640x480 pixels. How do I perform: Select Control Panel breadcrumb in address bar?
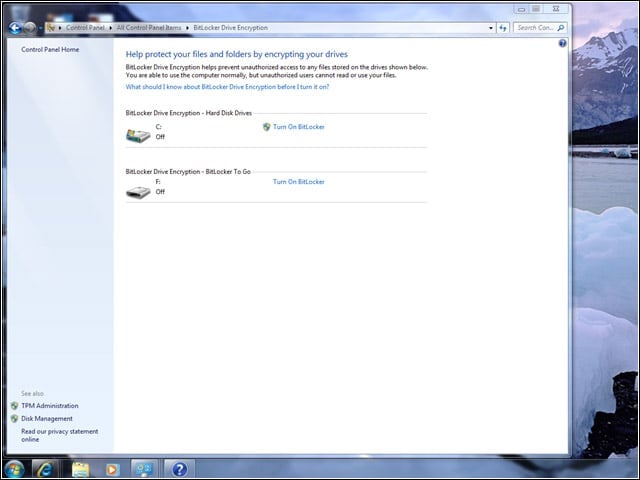[x=85, y=28]
